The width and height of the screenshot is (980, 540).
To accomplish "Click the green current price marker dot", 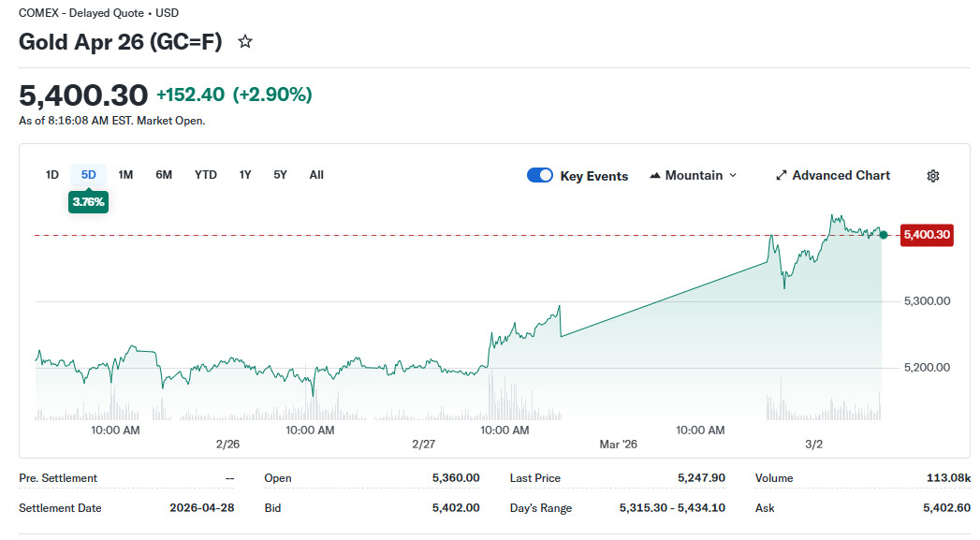I will (x=884, y=235).
